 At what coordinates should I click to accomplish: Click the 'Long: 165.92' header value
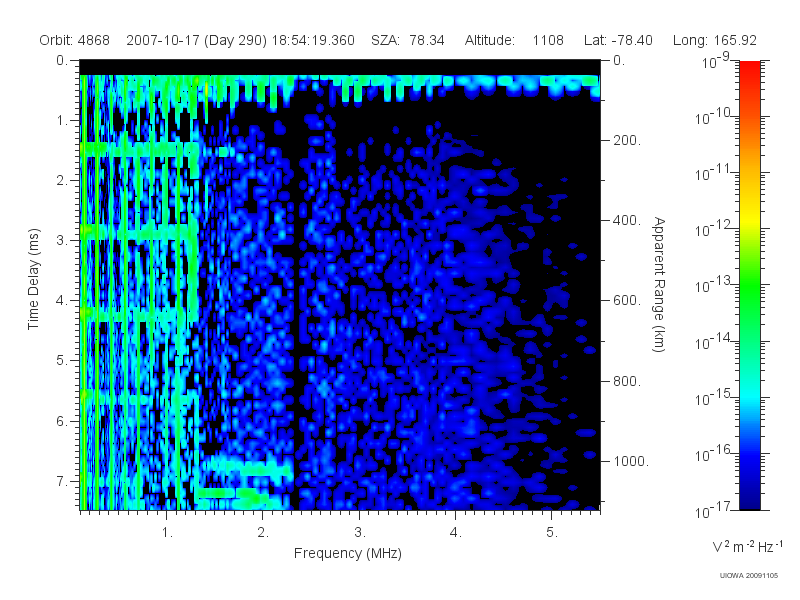715,40
